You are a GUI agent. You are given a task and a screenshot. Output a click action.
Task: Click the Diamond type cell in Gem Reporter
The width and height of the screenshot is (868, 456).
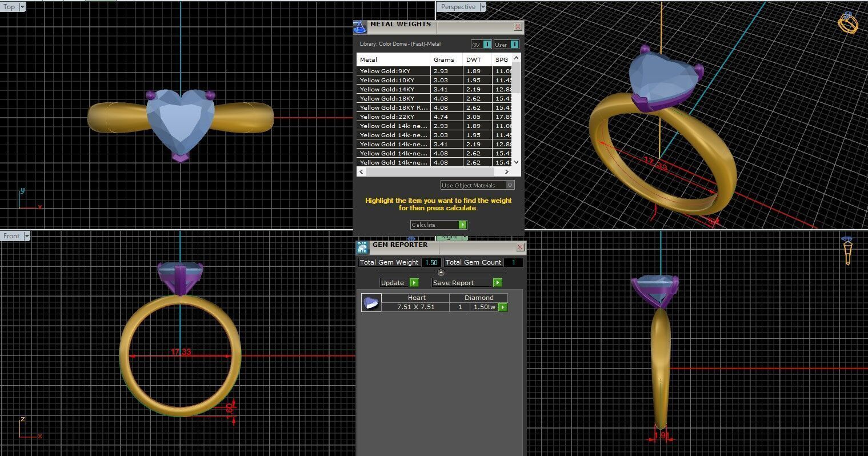pyautogui.click(x=479, y=298)
